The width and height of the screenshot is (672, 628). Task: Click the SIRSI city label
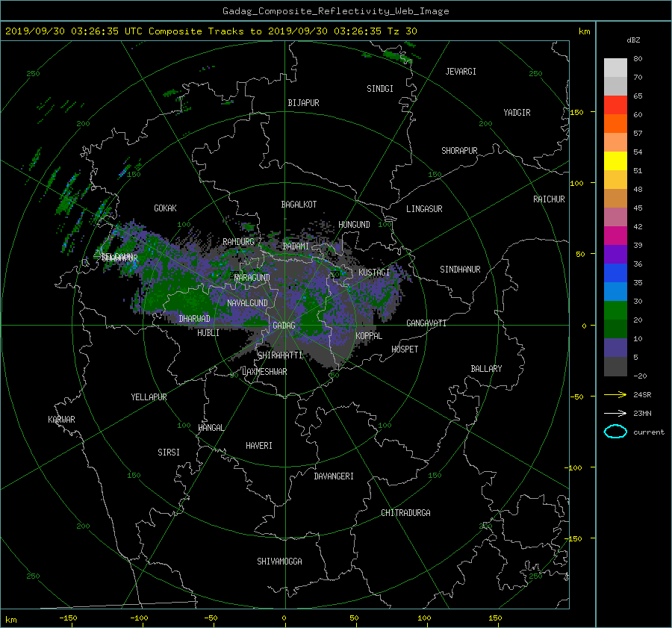169,453
